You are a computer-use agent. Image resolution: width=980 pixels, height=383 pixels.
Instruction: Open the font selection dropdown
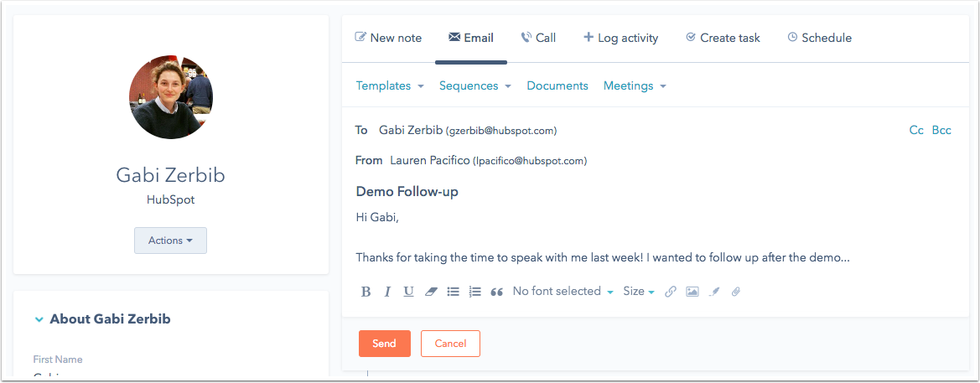pos(563,292)
